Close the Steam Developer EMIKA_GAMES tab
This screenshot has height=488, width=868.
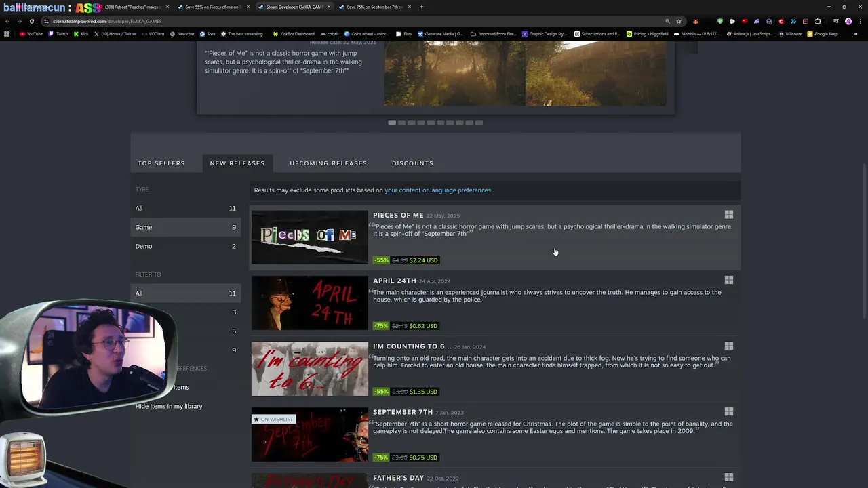click(329, 7)
